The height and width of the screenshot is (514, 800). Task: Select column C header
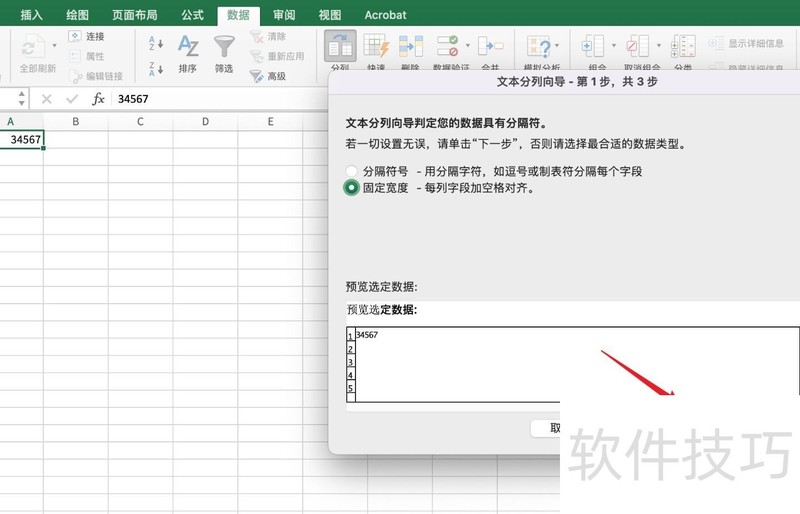point(140,121)
